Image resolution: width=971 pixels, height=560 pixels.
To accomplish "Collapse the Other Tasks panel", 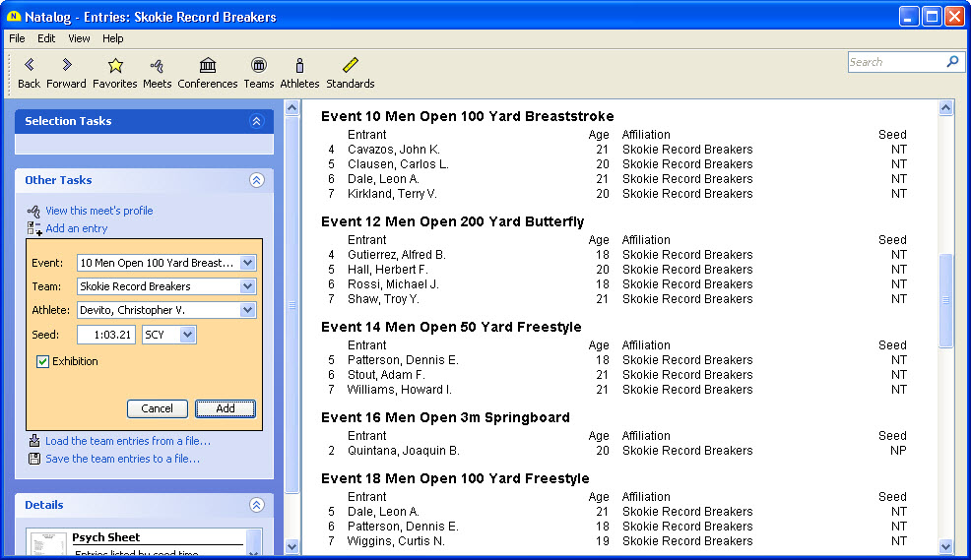I will coord(257,180).
